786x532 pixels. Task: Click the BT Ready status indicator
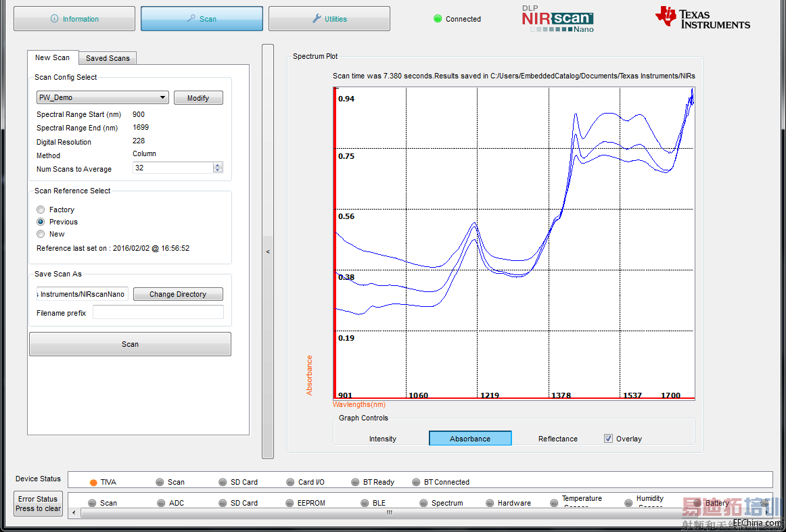355,483
